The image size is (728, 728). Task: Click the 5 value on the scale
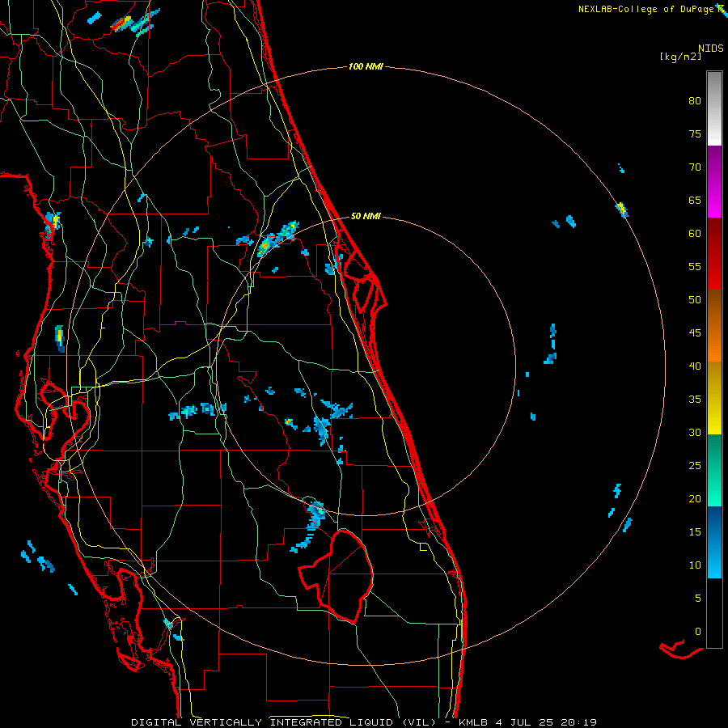click(698, 599)
